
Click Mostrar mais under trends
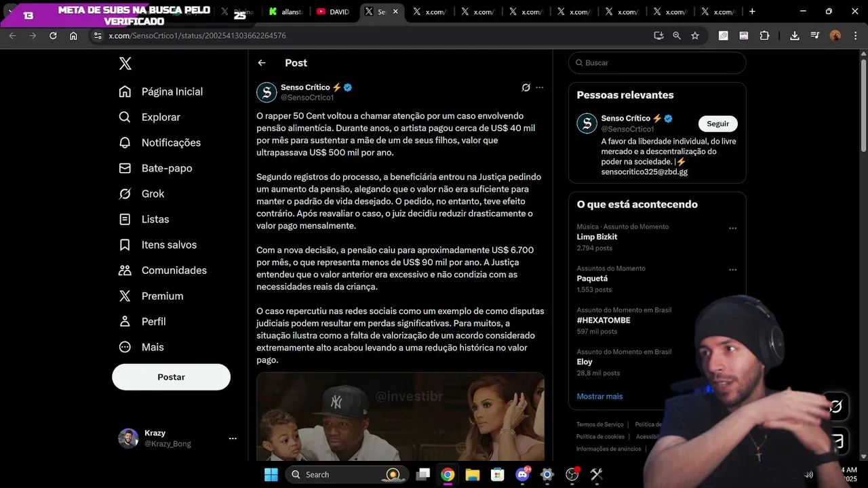pos(599,396)
